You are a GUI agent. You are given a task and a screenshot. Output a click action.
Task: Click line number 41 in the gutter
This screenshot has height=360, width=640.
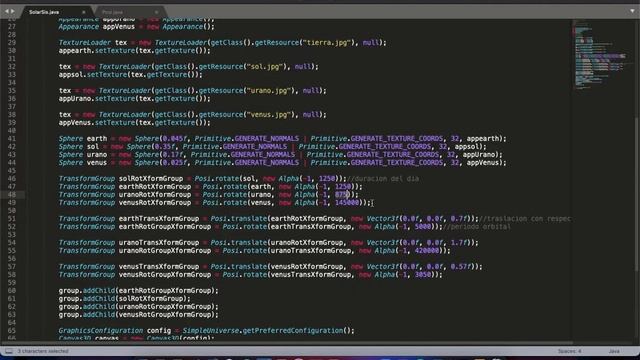pos(11,138)
